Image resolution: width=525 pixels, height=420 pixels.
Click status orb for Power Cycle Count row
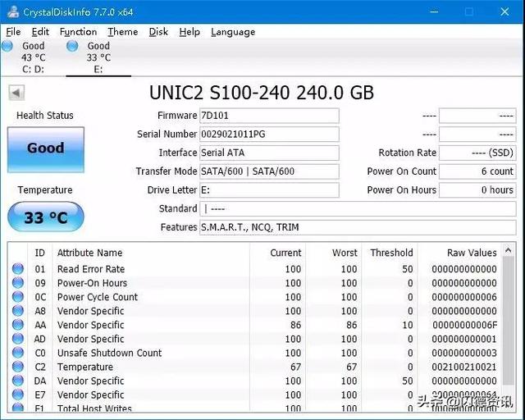pos(18,297)
